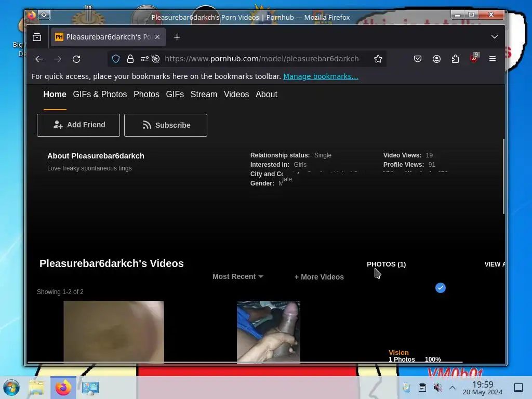Screen dimensions: 532x399
Task: Click the horizontal scrollbar at the window bottom
Action: [x=245, y=362]
